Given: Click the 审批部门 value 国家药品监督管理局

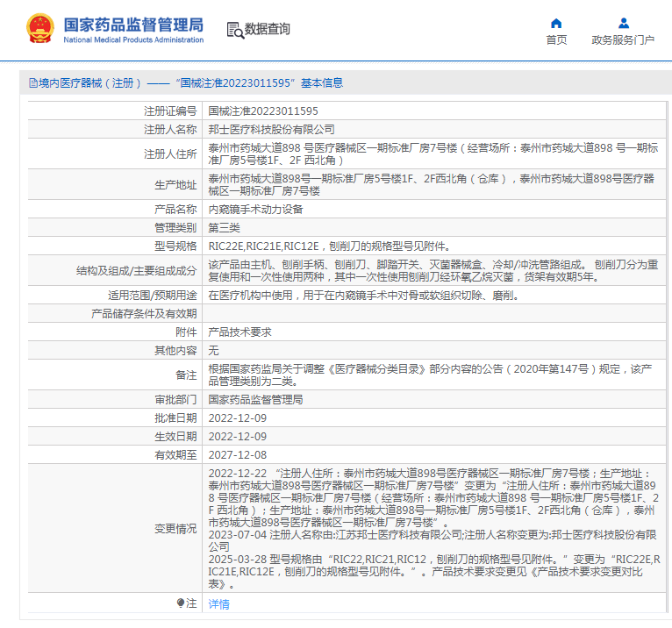Looking at the screenshot, I should tap(255, 400).
